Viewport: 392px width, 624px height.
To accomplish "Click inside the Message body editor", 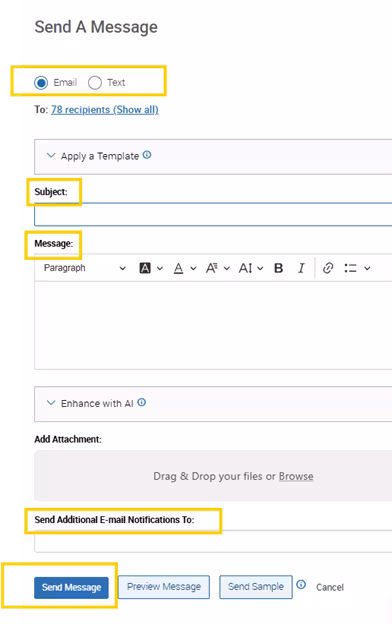I will tap(213, 326).
